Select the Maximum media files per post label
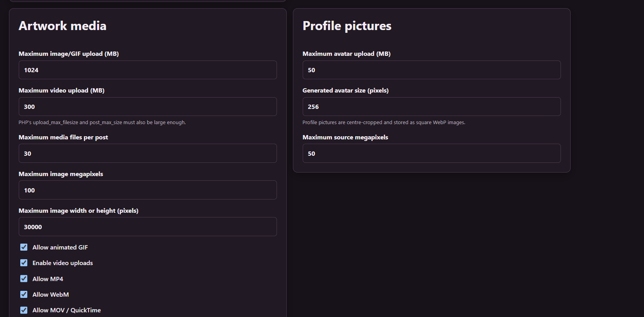Viewport: 644px width, 317px height. (63, 137)
